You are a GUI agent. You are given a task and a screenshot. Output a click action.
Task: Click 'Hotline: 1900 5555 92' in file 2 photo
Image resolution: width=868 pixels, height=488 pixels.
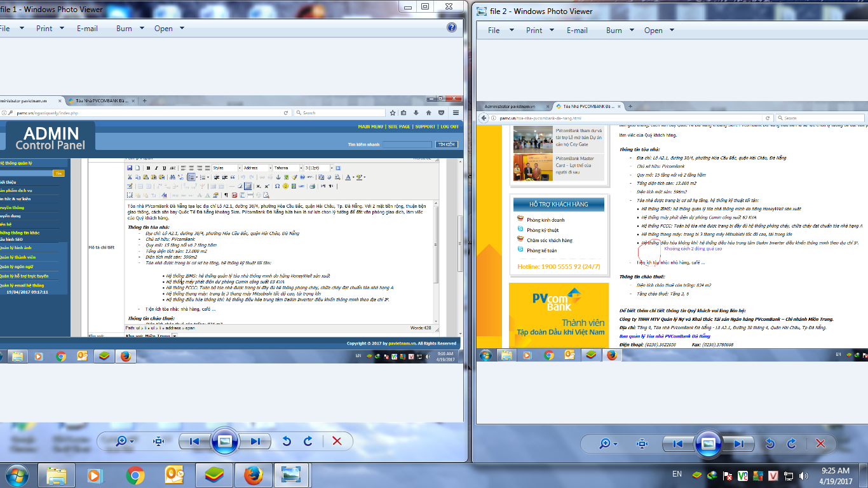pyautogui.click(x=558, y=266)
